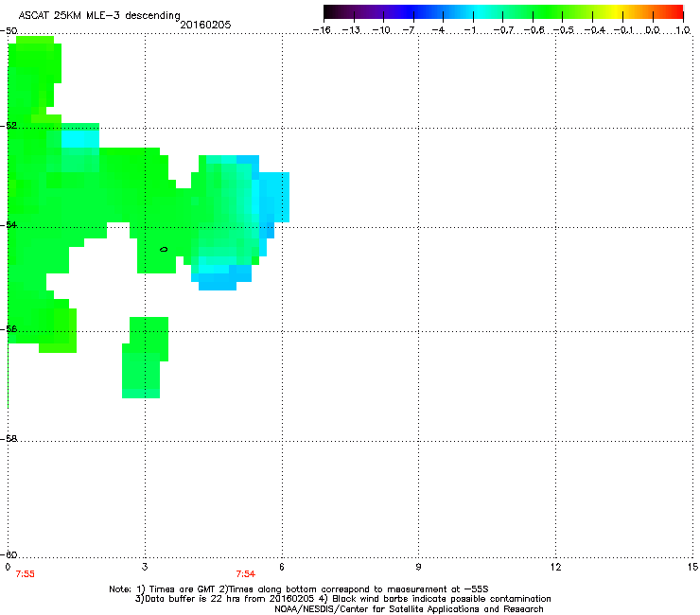Click the color bar label -0.7
The height and width of the screenshot is (615, 700).
(x=503, y=30)
